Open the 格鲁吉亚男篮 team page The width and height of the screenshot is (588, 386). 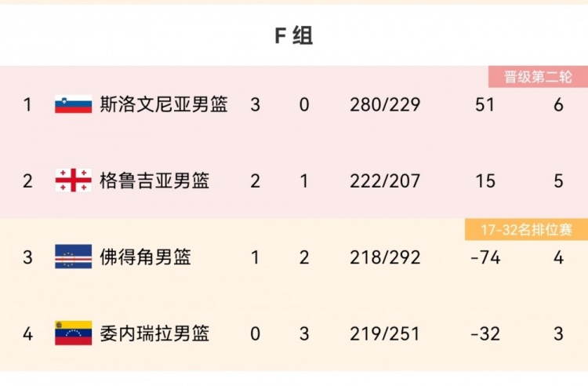154,180
